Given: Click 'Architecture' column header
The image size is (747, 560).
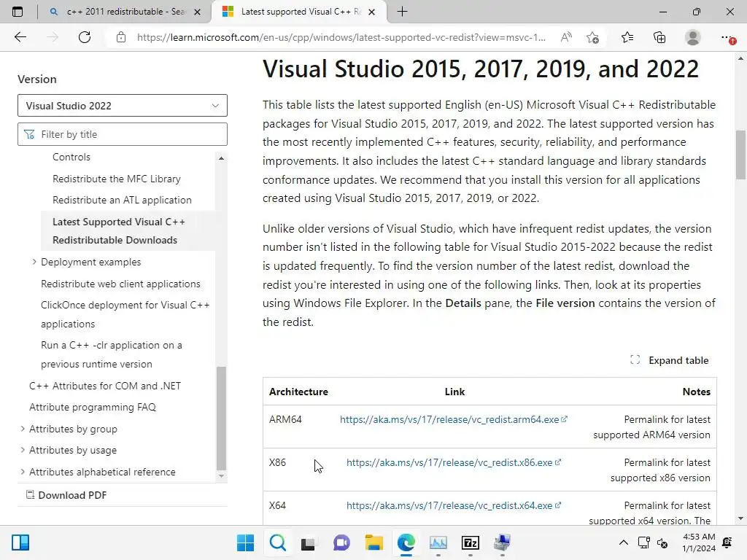Looking at the screenshot, I should coord(298,392).
